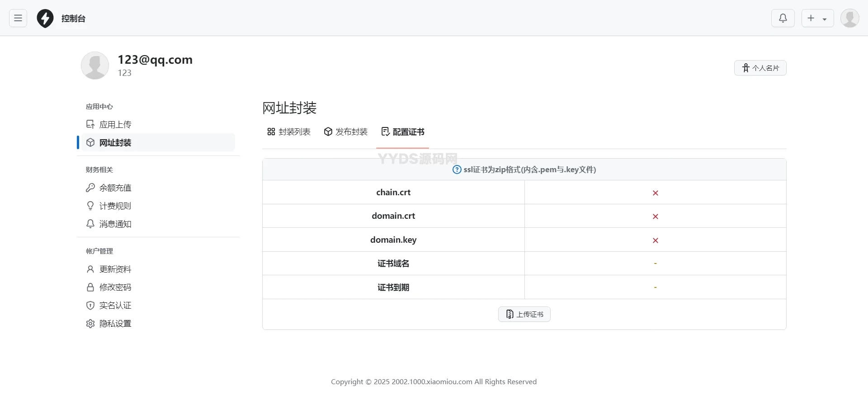Open the notification bell at top right
This screenshot has height=414, width=868.
[x=783, y=18]
